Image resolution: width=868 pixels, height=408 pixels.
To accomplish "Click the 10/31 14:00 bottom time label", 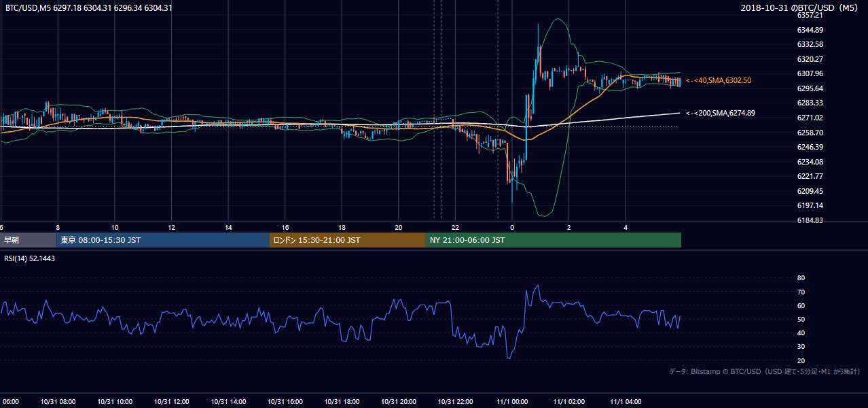I will (x=228, y=402).
